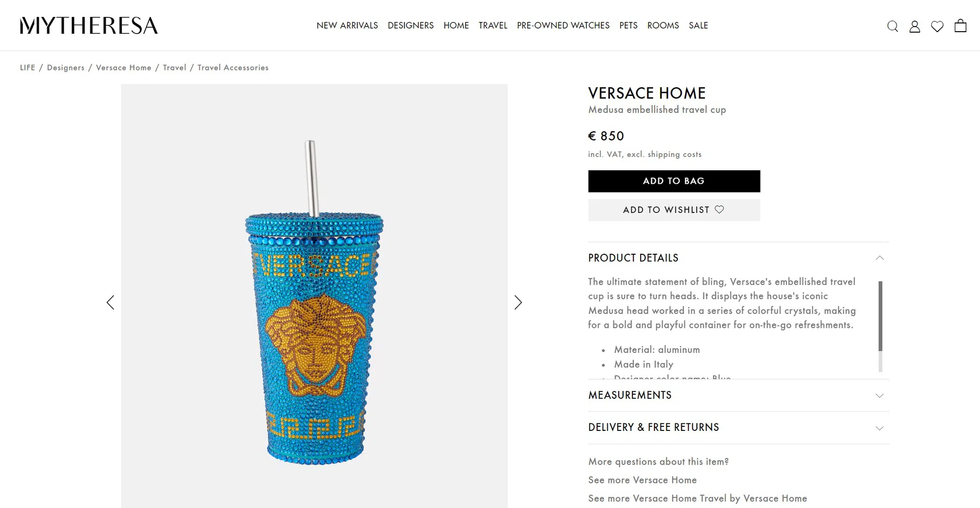Open Travel Accessories breadcrumb link
This screenshot has width=980, height=508.
(233, 67)
